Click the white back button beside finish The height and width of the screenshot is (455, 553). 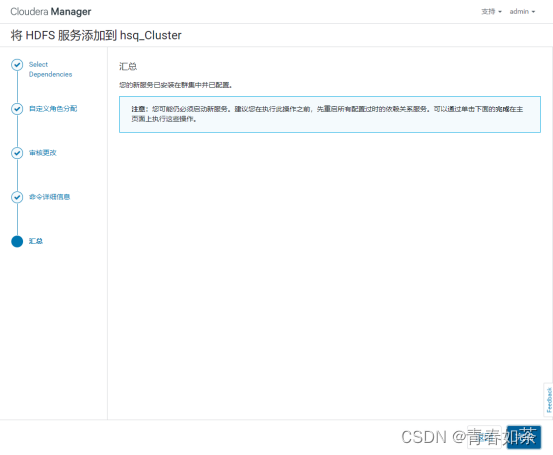[484, 437]
